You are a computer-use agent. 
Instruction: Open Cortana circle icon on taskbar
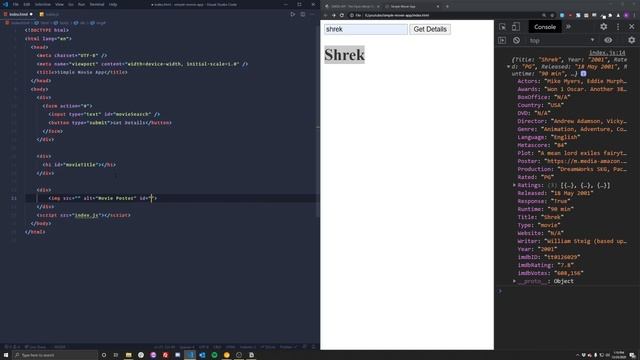(104, 355)
